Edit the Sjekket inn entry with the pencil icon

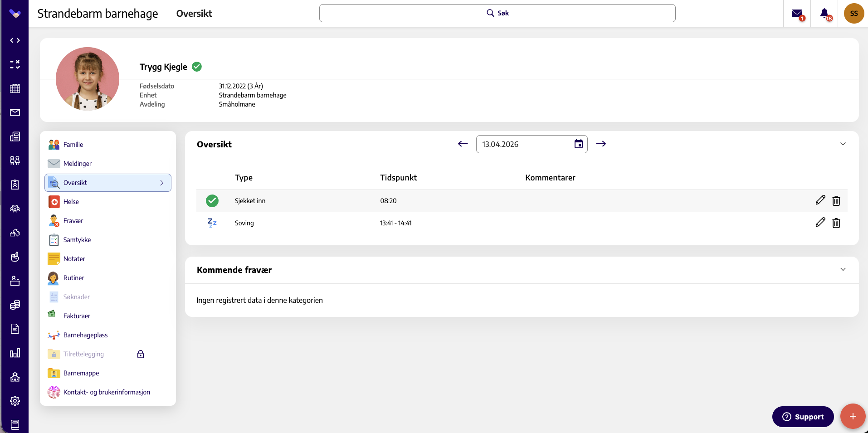point(820,200)
